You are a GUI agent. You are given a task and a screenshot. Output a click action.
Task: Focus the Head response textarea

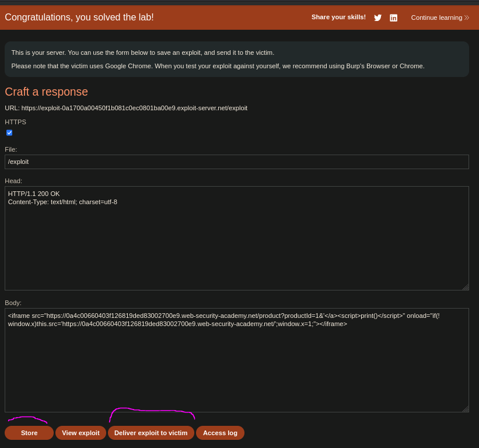237,238
